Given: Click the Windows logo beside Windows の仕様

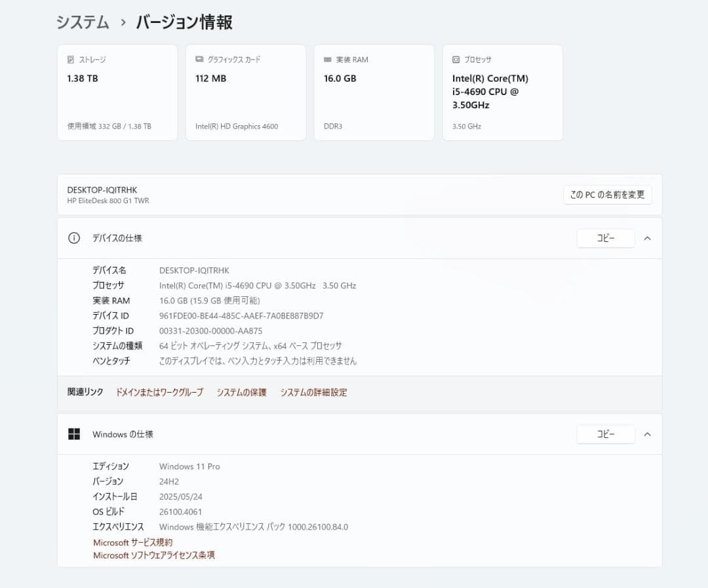Looking at the screenshot, I should pyautogui.click(x=73, y=434).
